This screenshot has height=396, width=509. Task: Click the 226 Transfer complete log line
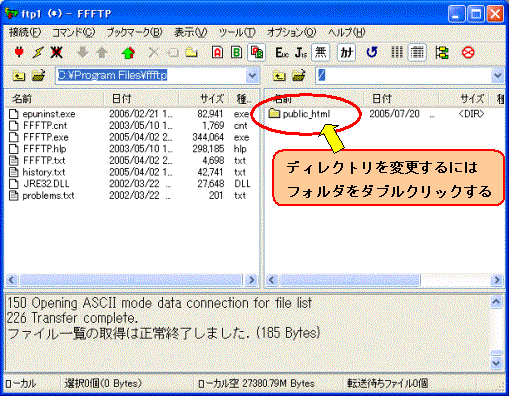[72, 318]
